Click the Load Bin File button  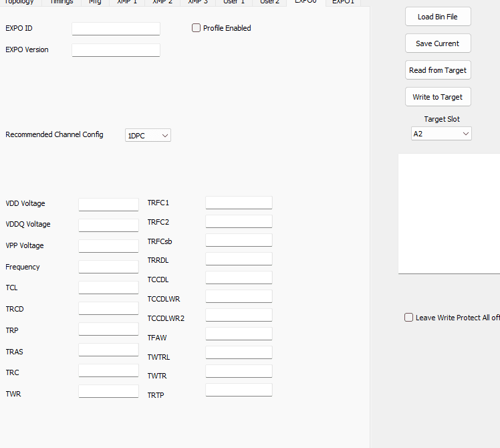click(438, 17)
